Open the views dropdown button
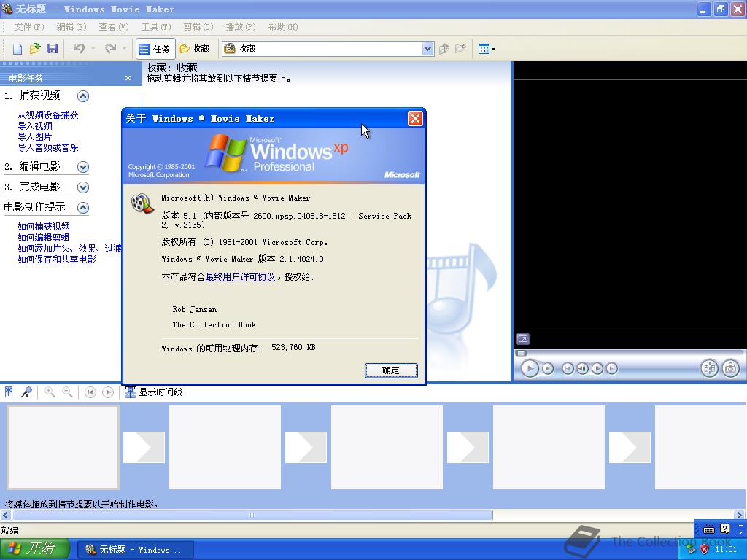This screenshot has width=747, height=560. click(x=487, y=49)
